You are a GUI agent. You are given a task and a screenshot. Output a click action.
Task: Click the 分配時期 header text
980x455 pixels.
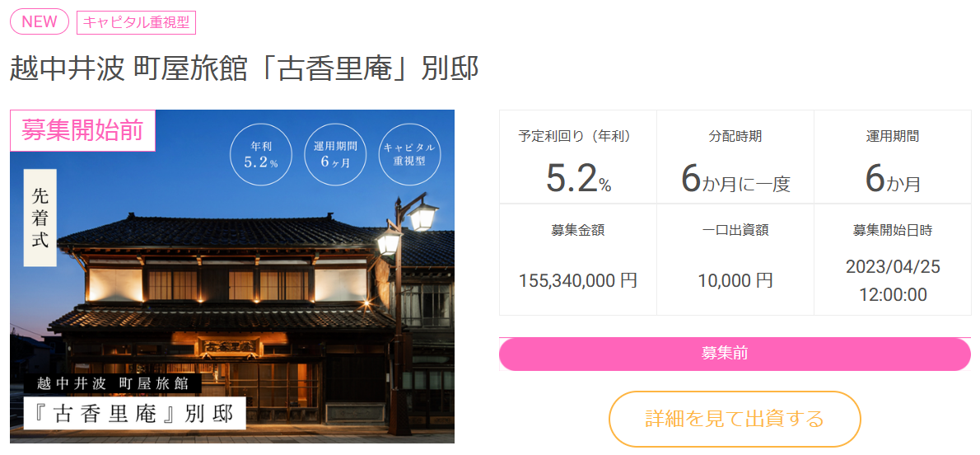[735, 137]
